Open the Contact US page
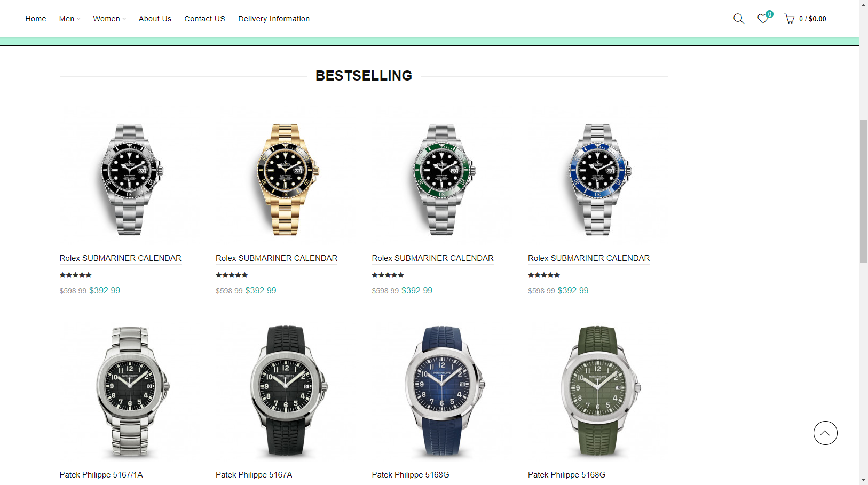868x485 pixels. tap(204, 19)
